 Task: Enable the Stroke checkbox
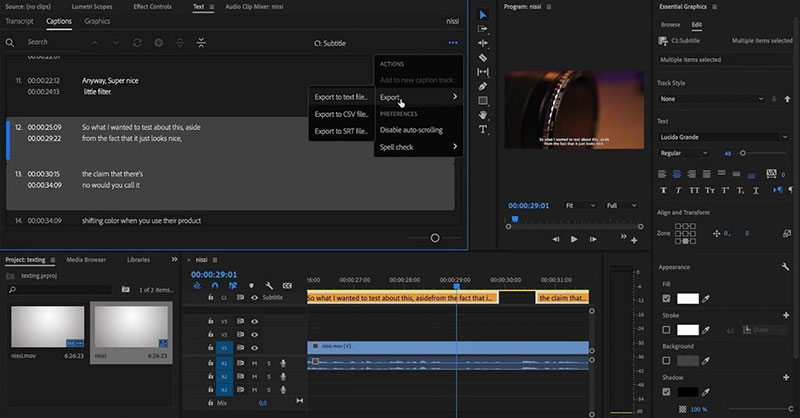click(x=666, y=330)
